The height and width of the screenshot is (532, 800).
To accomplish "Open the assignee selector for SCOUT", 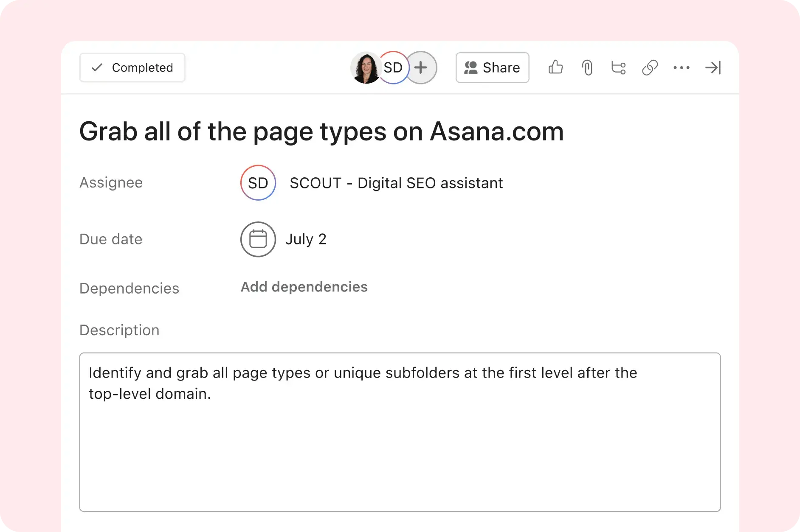I will point(258,183).
